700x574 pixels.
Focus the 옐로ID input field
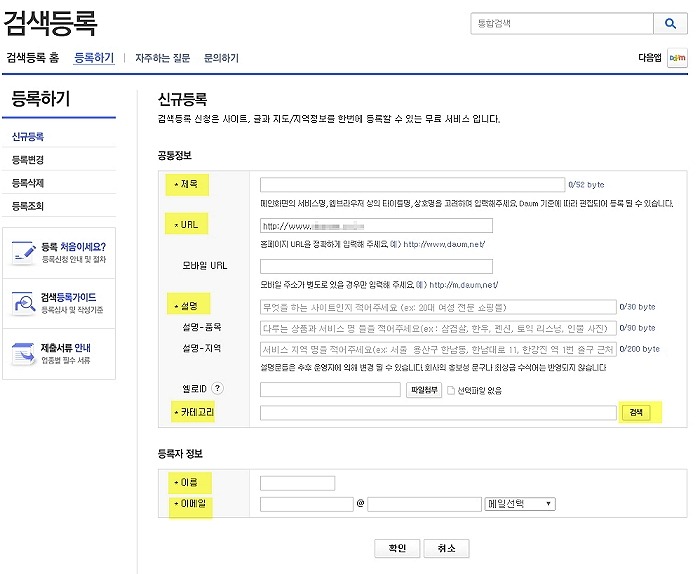point(330,390)
